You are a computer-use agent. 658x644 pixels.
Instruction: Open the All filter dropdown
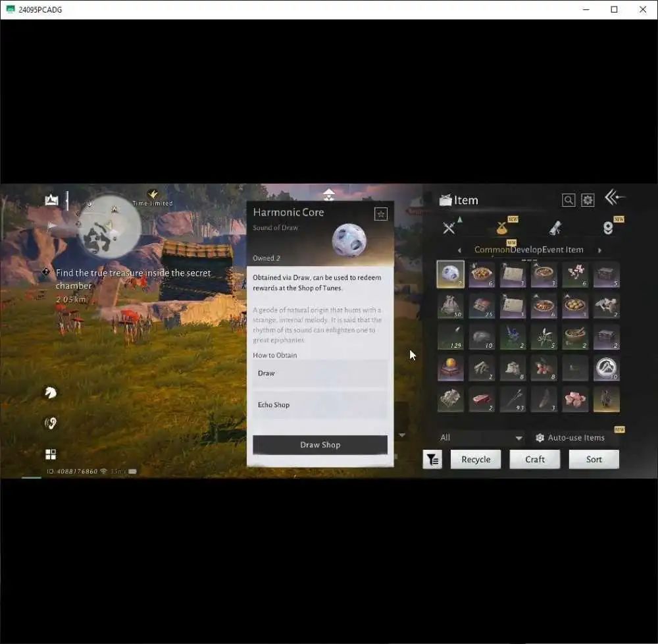coord(481,437)
